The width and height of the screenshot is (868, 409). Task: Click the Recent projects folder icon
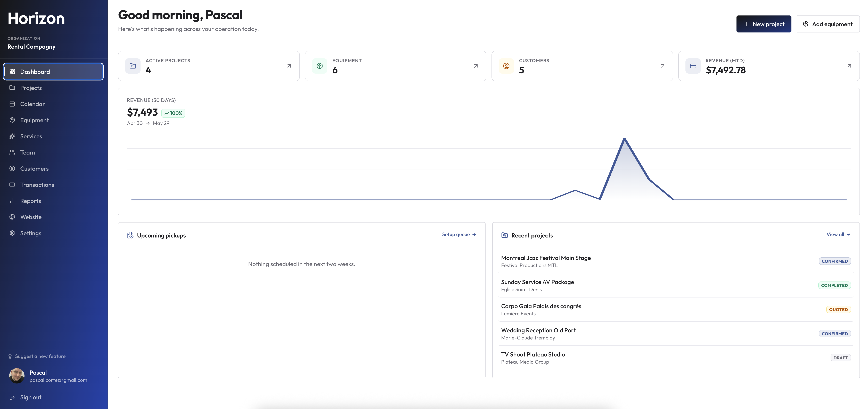point(504,235)
